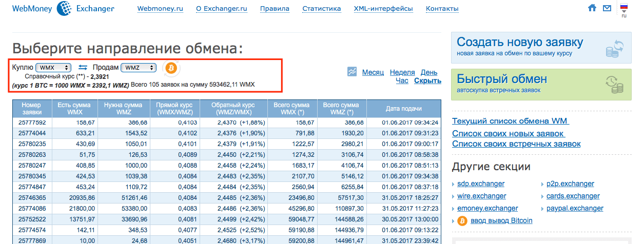Open the Продам WMZ dropdown

[139, 67]
